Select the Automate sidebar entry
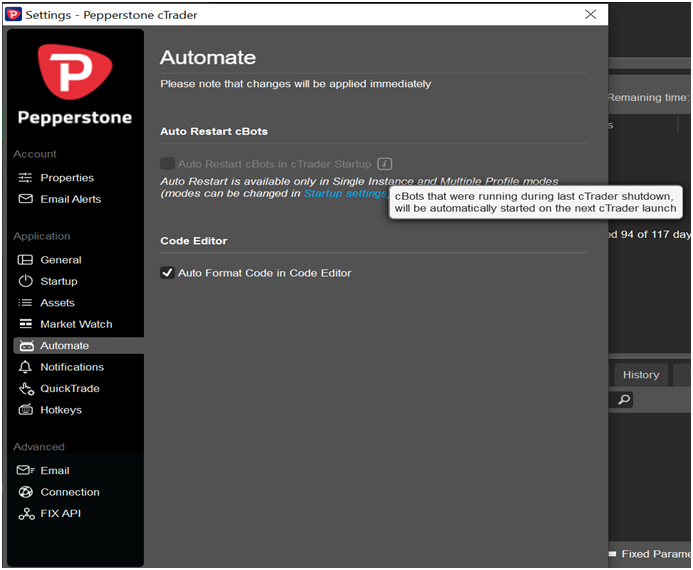 click(x=78, y=346)
